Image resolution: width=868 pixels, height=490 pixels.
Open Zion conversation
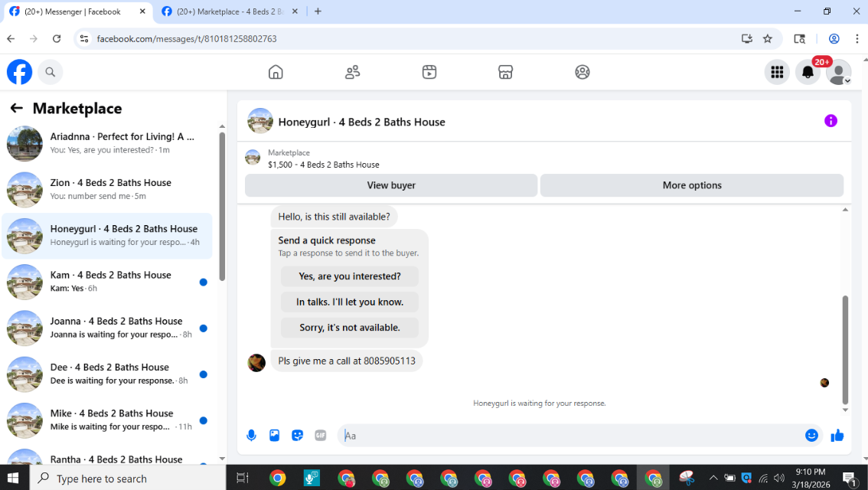[107, 189]
